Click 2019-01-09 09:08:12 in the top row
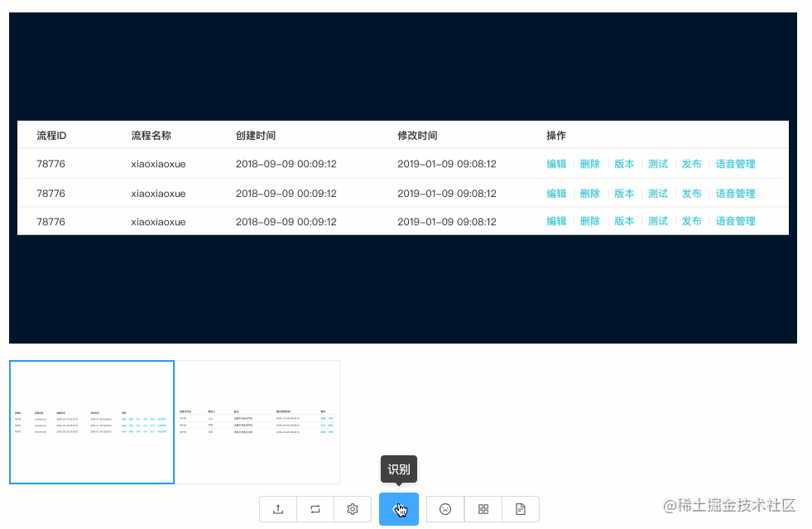 (x=446, y=164)
